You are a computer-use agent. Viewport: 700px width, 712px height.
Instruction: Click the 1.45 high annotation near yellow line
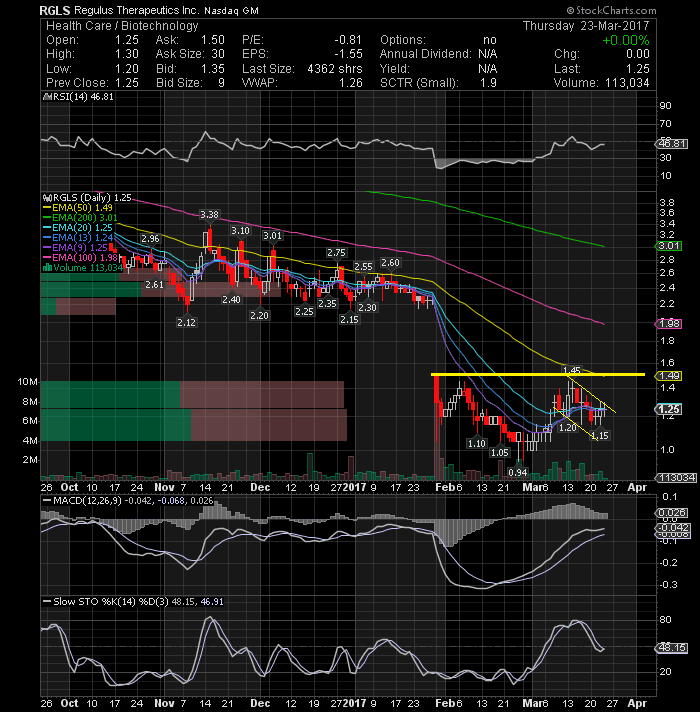pos(572,371)
